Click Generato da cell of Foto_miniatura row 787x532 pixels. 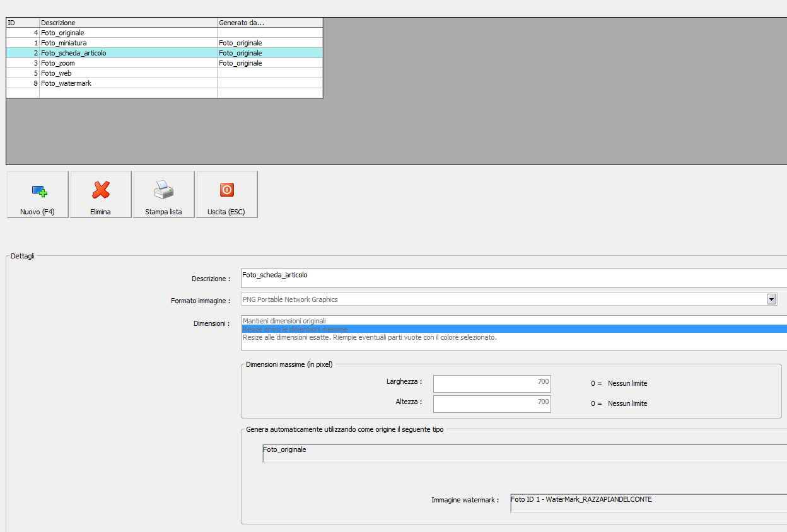pyautogui.click(x=270, y=43)
